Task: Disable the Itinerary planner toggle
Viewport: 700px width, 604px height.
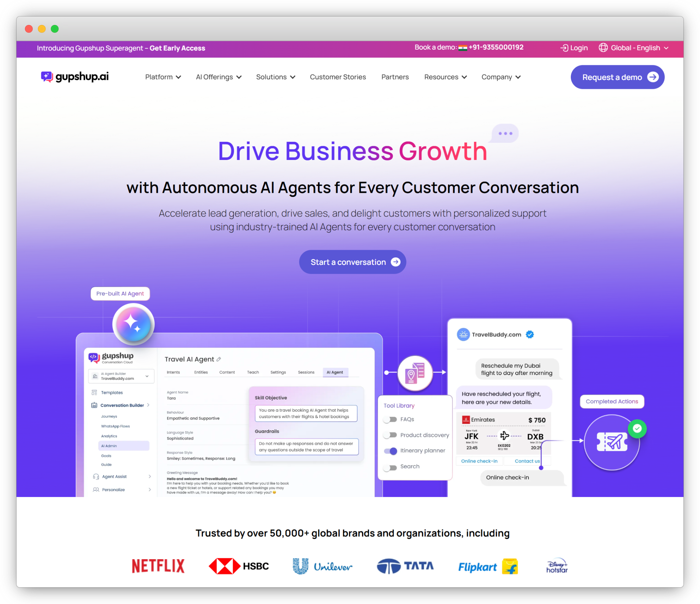Action: point(390,451)
